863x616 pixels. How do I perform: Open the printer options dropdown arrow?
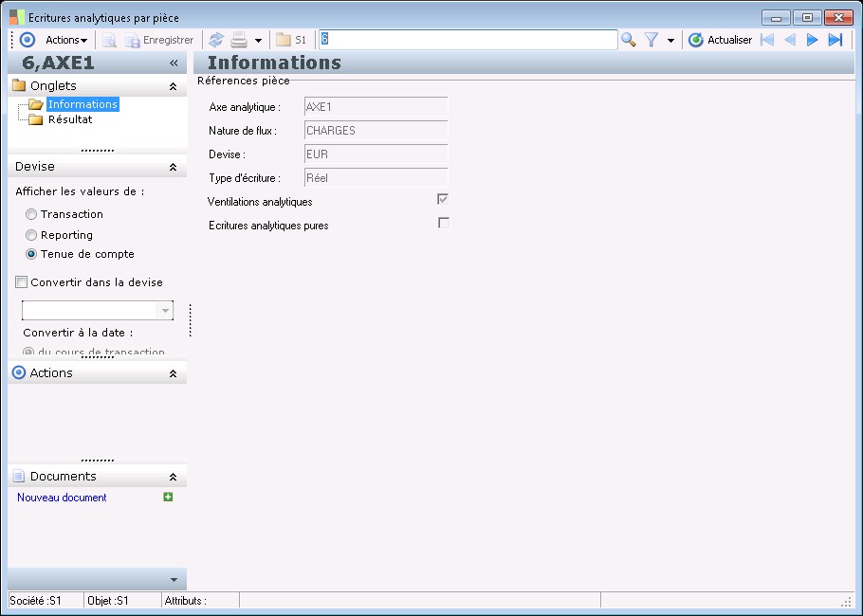tap(258, 40)
